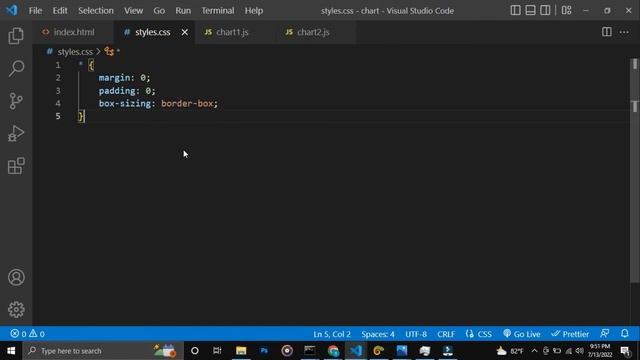This screenshot has height=360, width=640.
Task: Open the Explorer view in activity bar
Action: pos(16,36)
